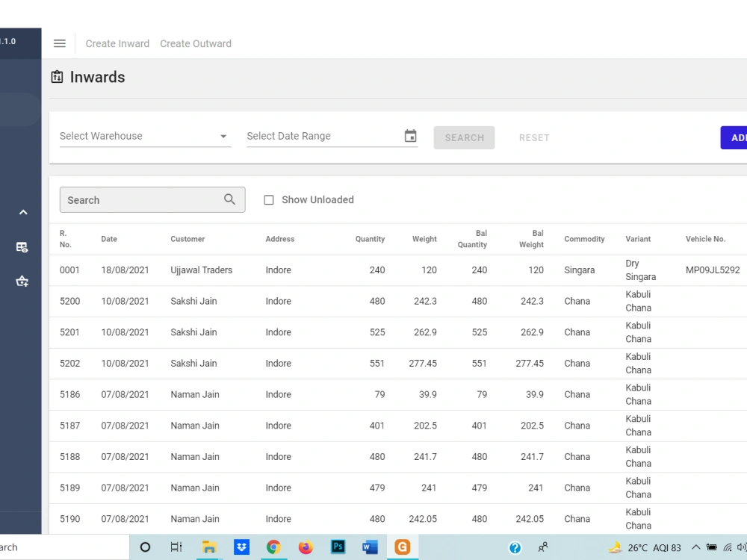The height and width of the screenshot is (560, 747).
Task: Click vehicle number MP09JL5292
Action: pyautogui.click(x=713, y=270)
